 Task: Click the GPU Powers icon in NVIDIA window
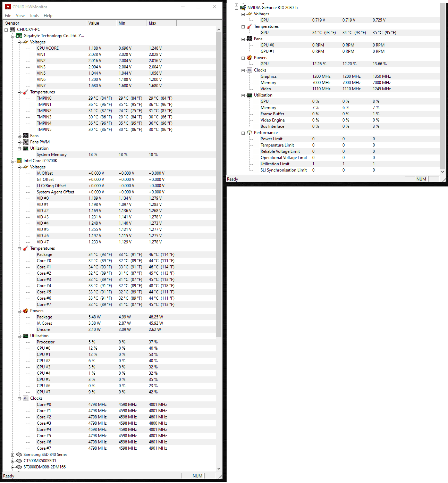[x=250, y=58]
